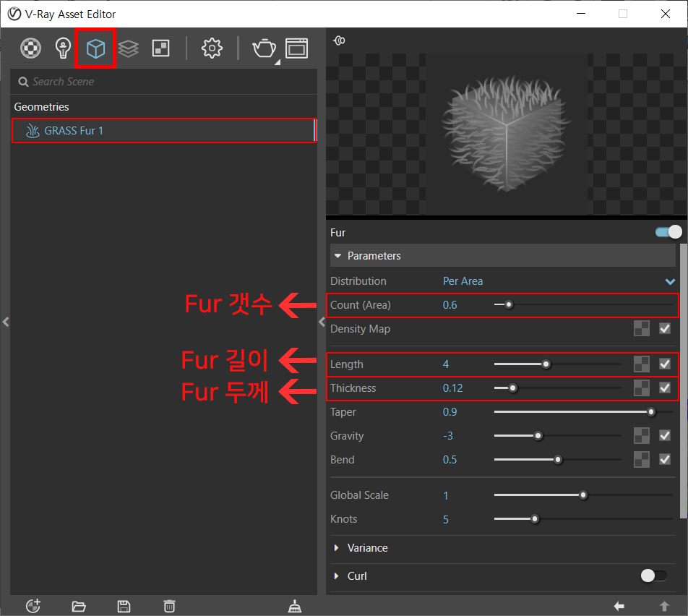
Task: Click the Taper value 0.9
Action: tap(450, 412)
